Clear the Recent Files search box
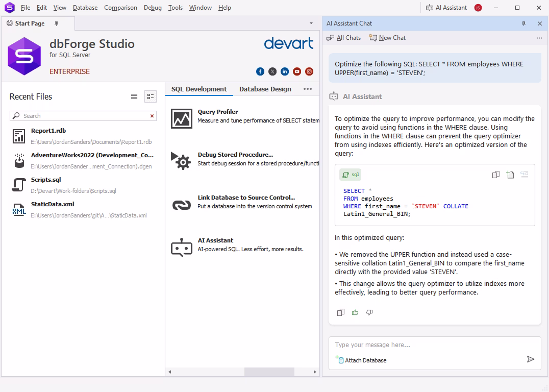This screenshot has width=549, height=392. tap(152, 116)
